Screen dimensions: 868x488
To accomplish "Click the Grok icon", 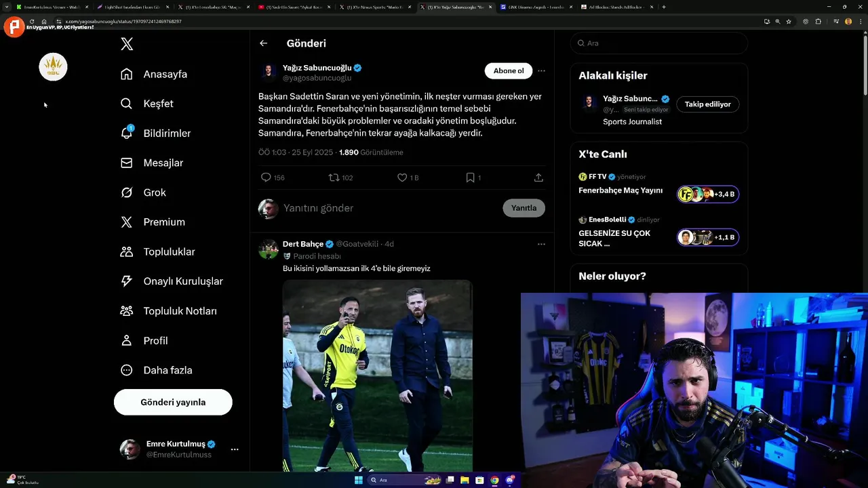I will click(127, 192).
